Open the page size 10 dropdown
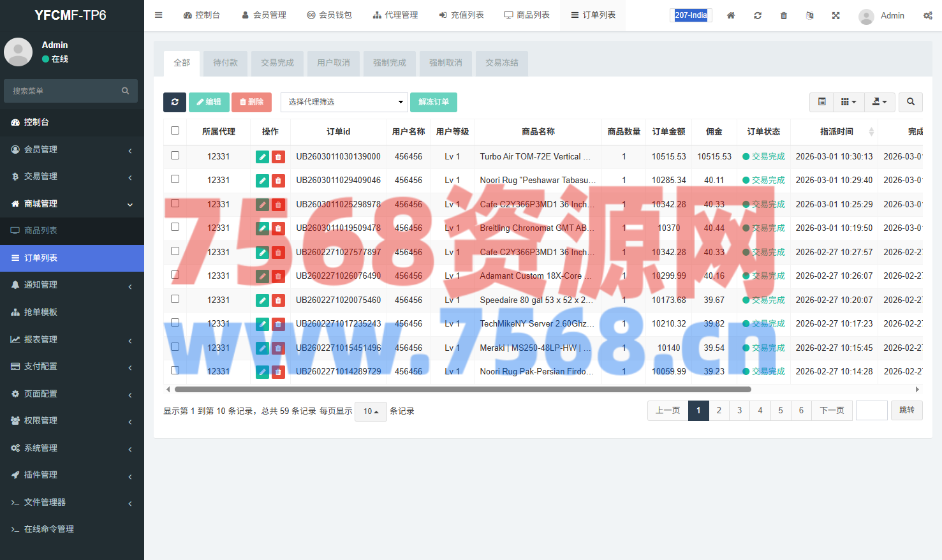This screenshot has height=560, width=942. [371, 411]
